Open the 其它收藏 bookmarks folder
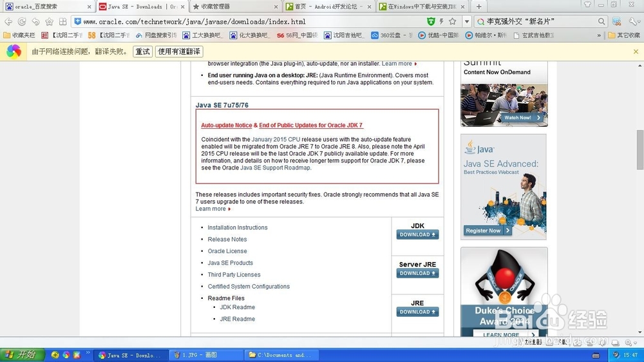 624,35
